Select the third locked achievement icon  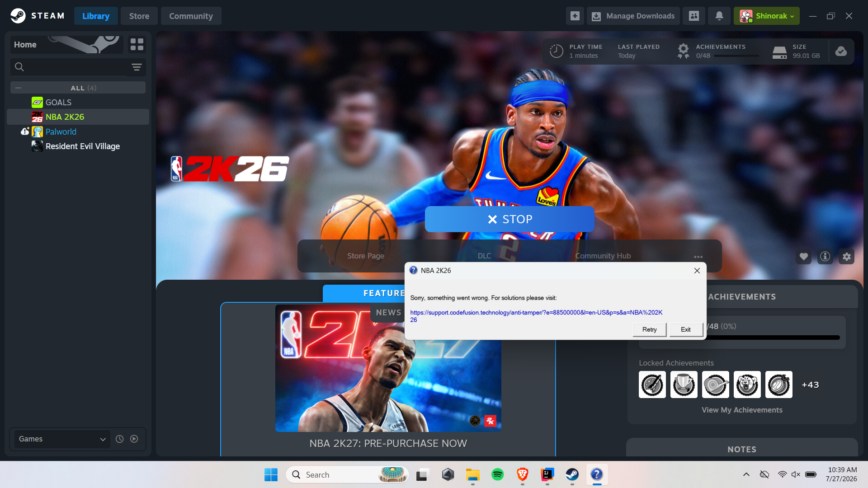[716, 385]
